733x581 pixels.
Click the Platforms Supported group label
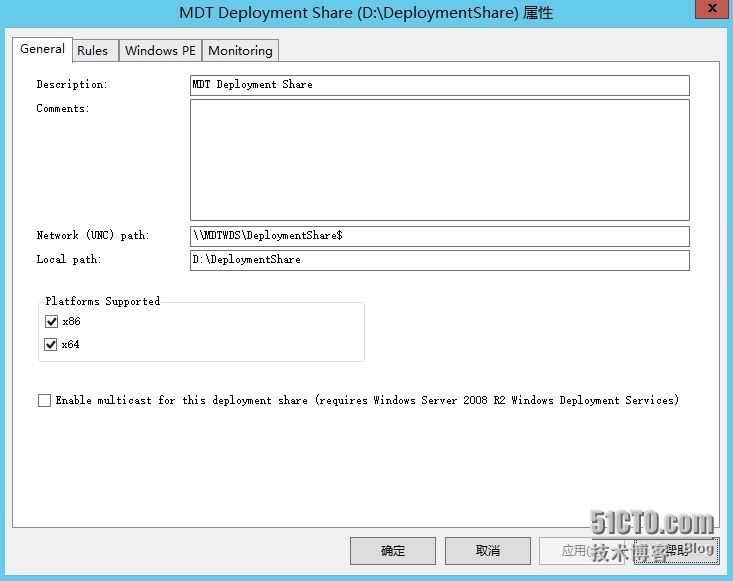pyautogui.click(x=102, y=301)
